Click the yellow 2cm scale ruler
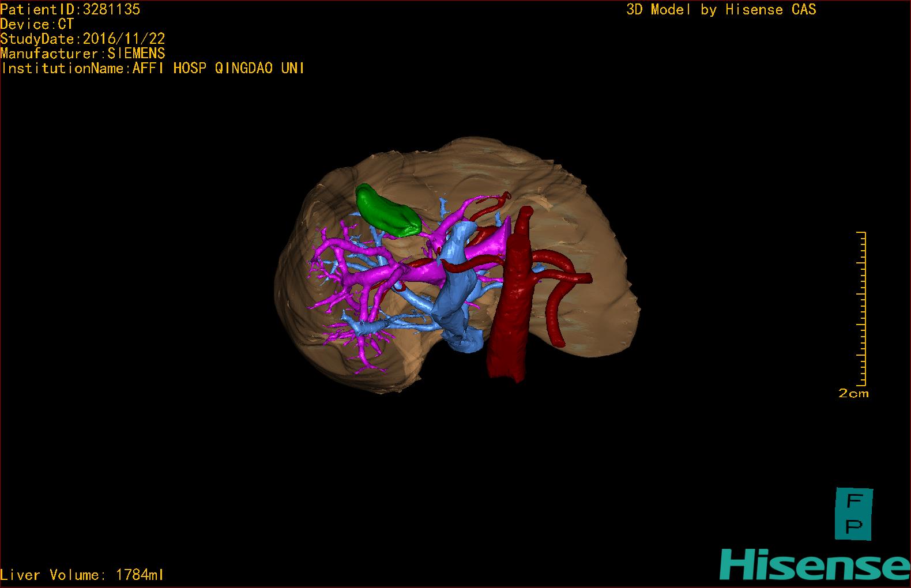This screenshot has width=911, height=588. click(x=861, y=308)
